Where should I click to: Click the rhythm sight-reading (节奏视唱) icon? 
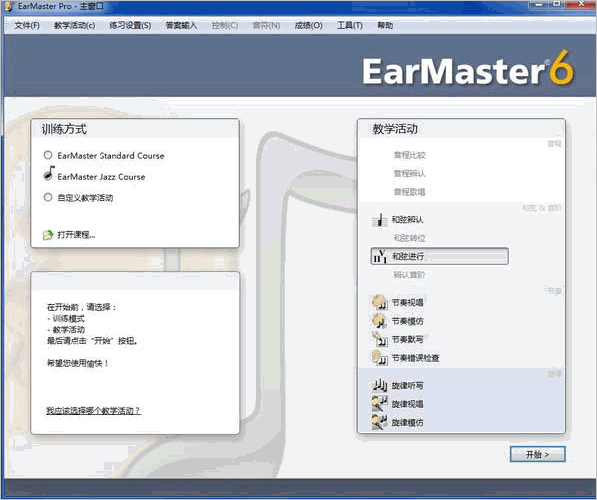coord(380,302)
